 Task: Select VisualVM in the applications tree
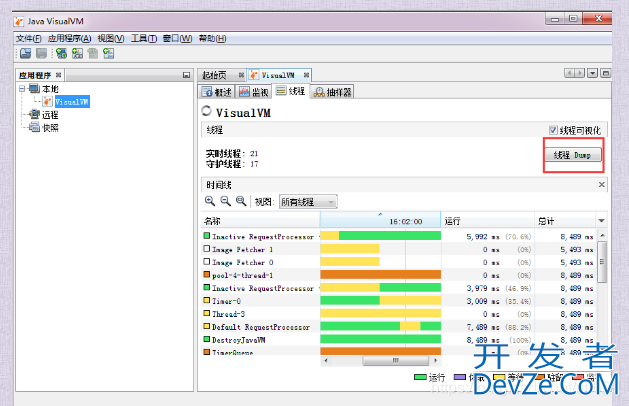click(x=72, y=102)
